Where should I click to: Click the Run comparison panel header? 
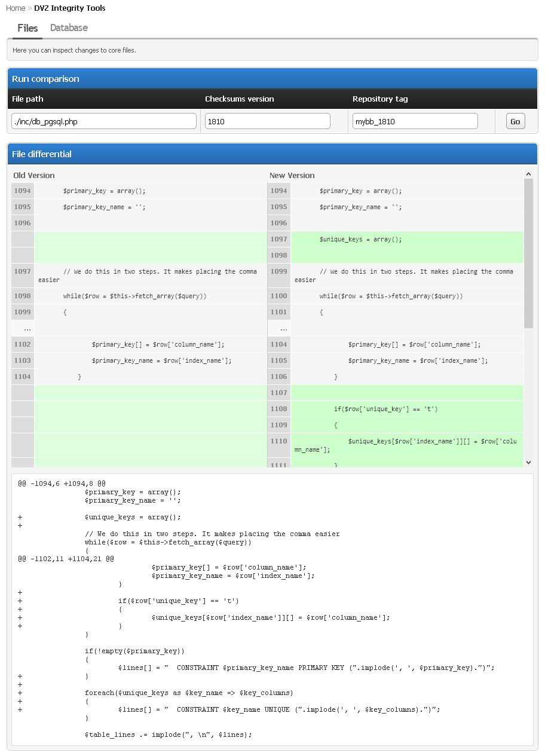[x=272, y=79]
